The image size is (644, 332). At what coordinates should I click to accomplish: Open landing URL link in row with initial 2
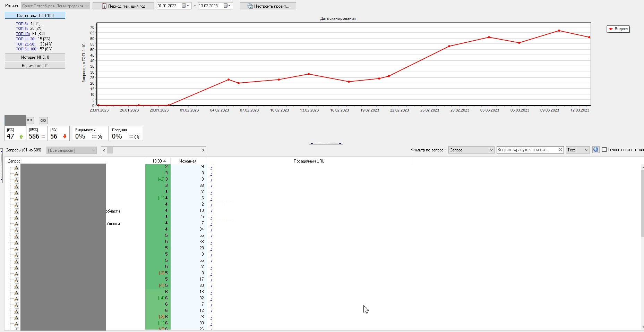(x=212, y=205)
